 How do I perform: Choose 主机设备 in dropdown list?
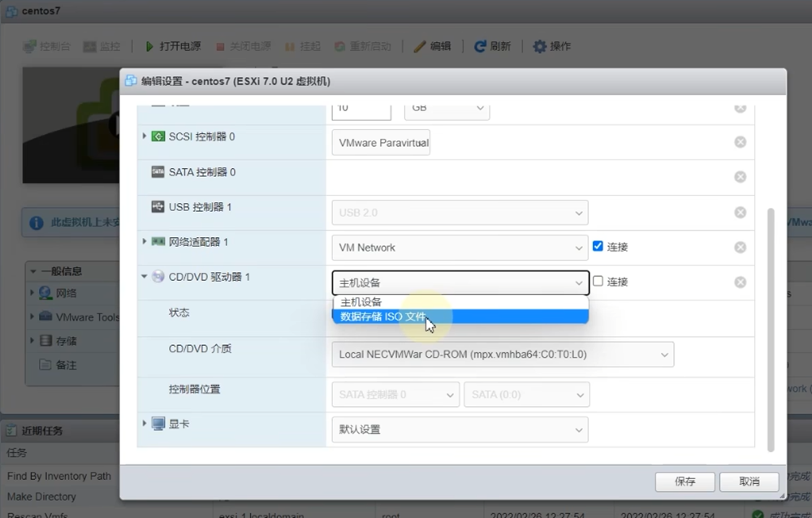coord(460,302)
